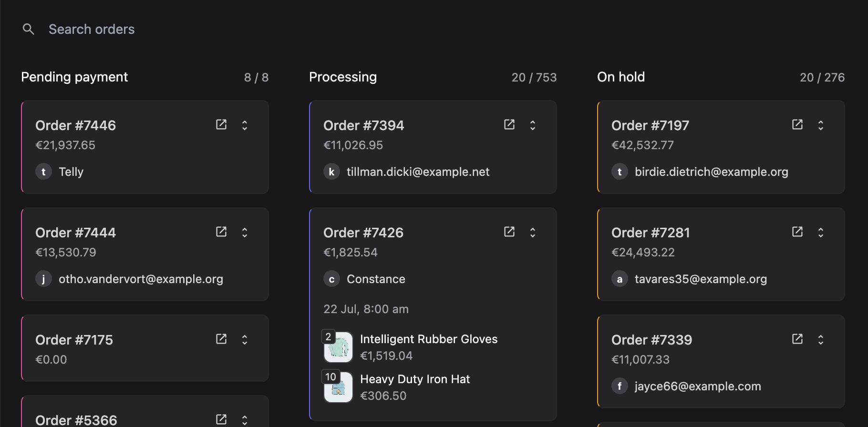Open Order #5366 external link icon
868x427 pixels.
pyautogui.click(x=221, y=419)
